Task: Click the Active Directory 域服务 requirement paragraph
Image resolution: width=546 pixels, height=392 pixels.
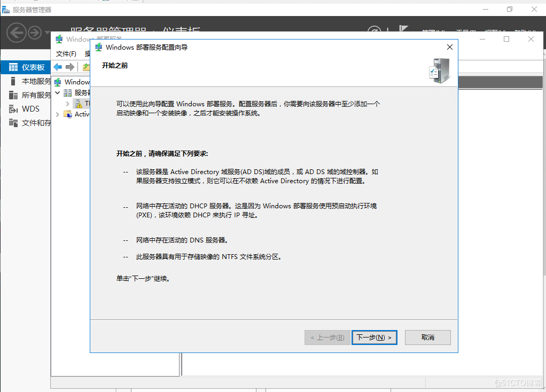Action: point(257,176)
